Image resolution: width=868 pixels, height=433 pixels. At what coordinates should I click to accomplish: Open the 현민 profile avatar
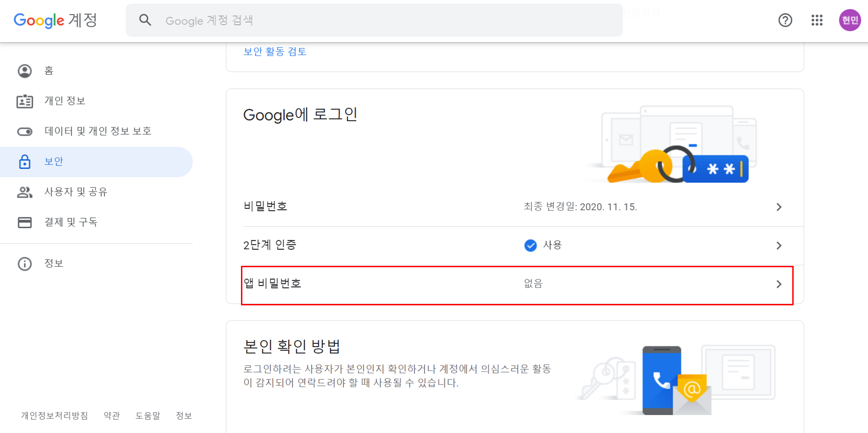(x=850, y=20)
